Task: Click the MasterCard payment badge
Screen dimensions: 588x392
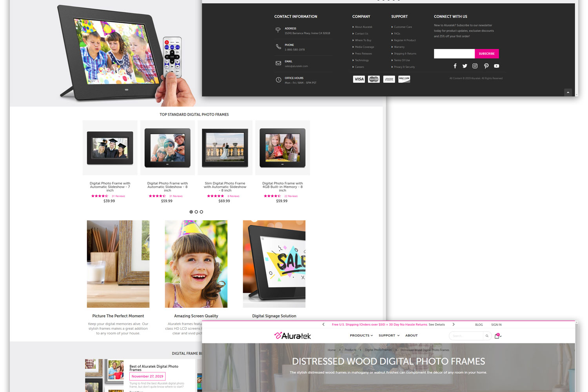Action: pyautogui.click(x=374, y=79)
